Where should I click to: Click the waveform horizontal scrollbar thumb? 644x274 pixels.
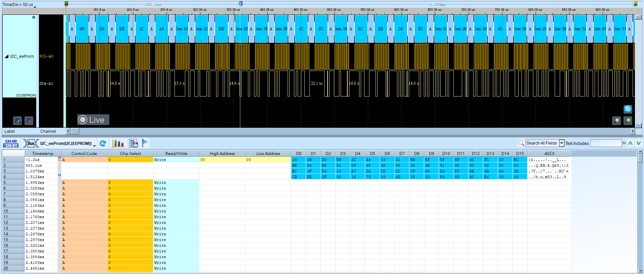pyautogui.click(x=75, y=131)
